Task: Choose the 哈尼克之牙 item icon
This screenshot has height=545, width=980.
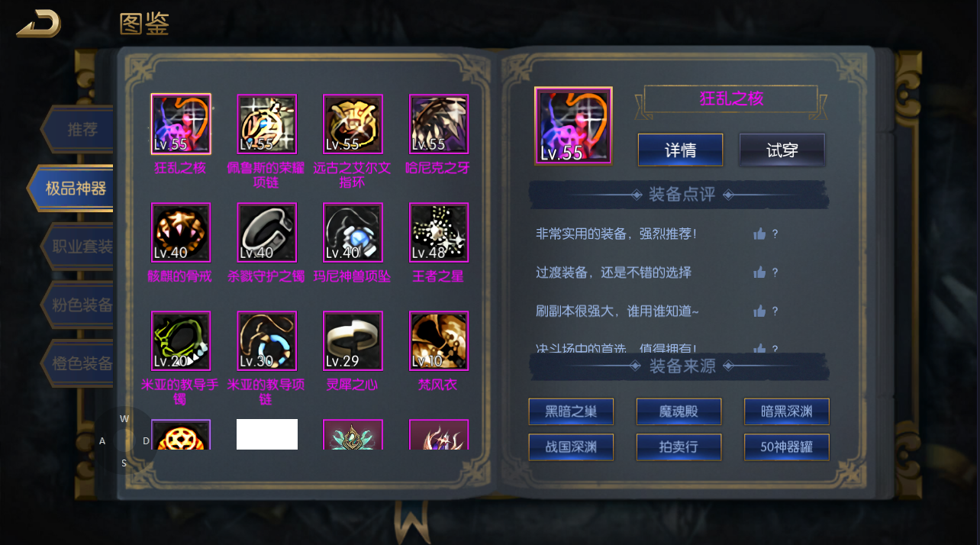Action: click(439, 124)
